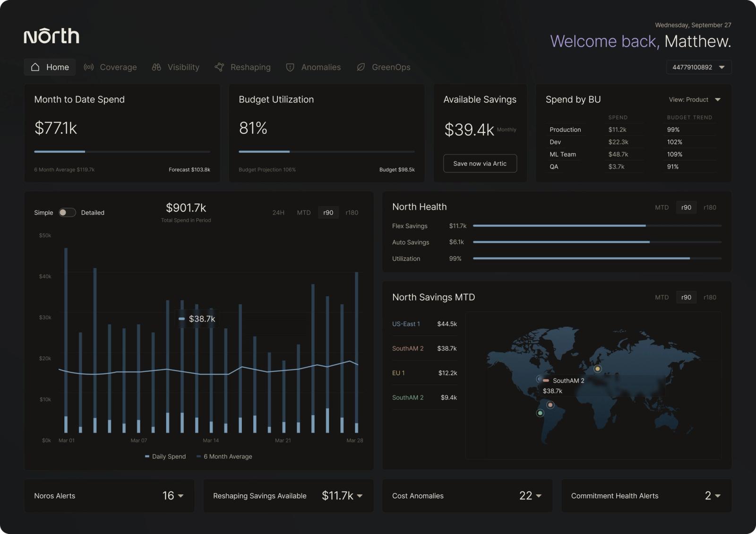Toggle Simple/Detailed chart switch
The image size is (756, 534).
point(67,213)
